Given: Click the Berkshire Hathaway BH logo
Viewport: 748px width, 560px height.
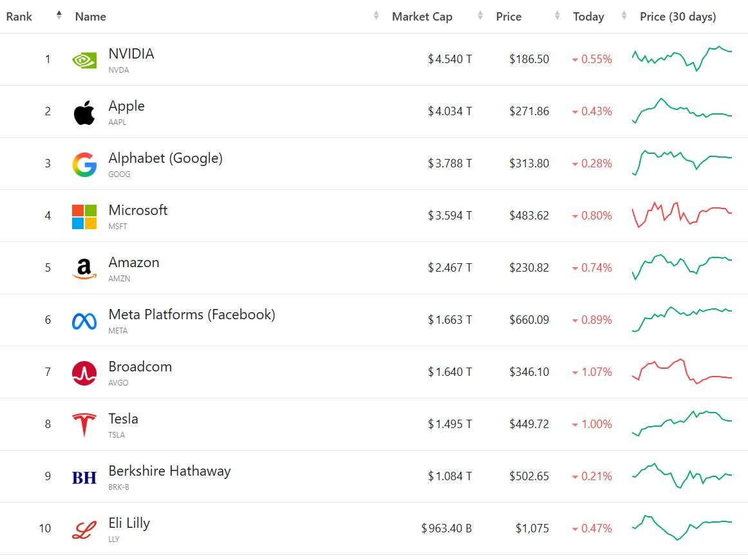Looking at the screenshot, I should tap(84, 477).
